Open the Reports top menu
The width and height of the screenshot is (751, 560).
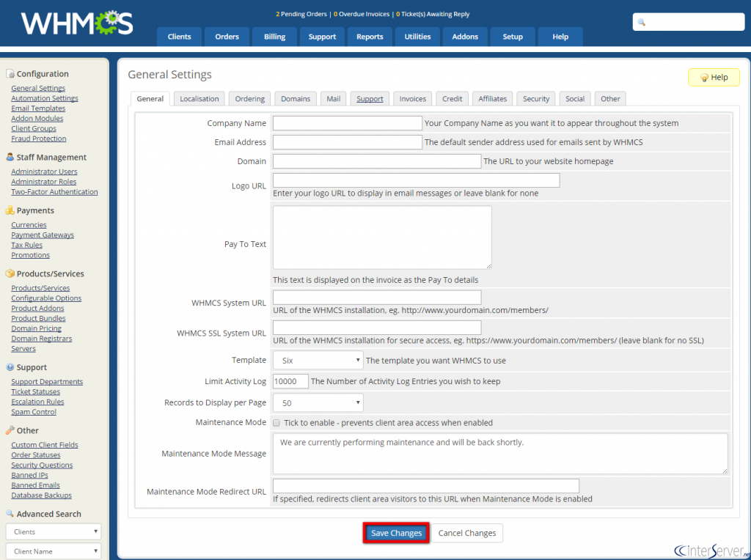tap(370, 37)
